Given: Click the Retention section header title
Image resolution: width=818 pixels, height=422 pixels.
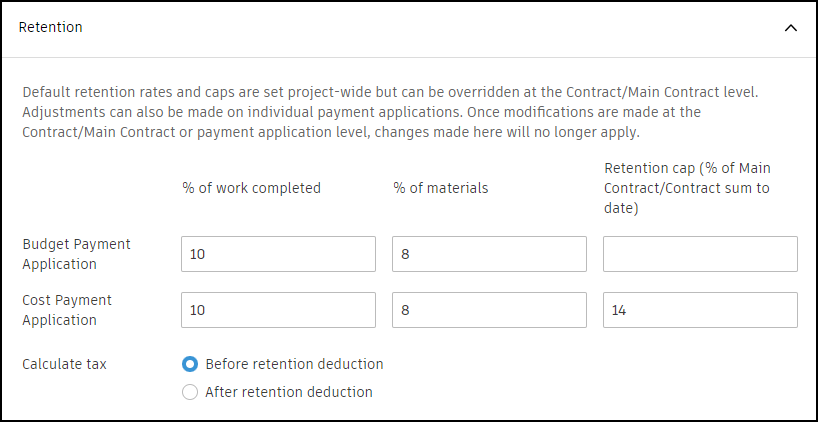Looking at the screenshot, I should click(x=51, y=28).
